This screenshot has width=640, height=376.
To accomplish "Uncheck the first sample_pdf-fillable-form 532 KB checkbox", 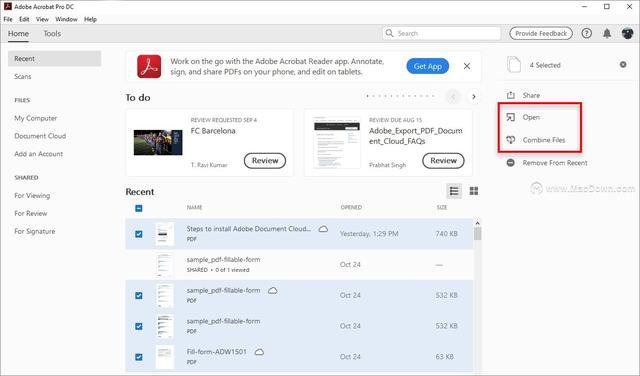I will [139, 295].
